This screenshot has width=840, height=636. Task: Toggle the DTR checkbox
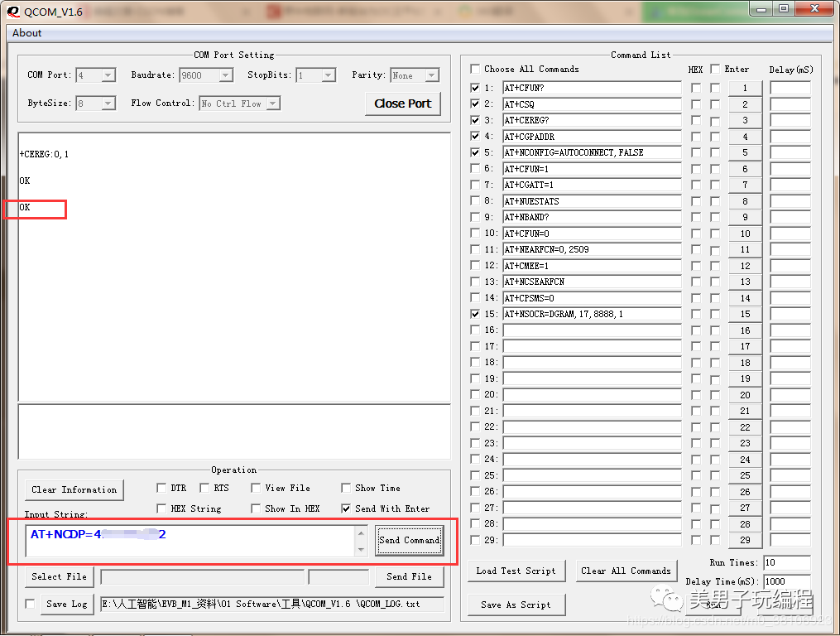tap(161, 488)
